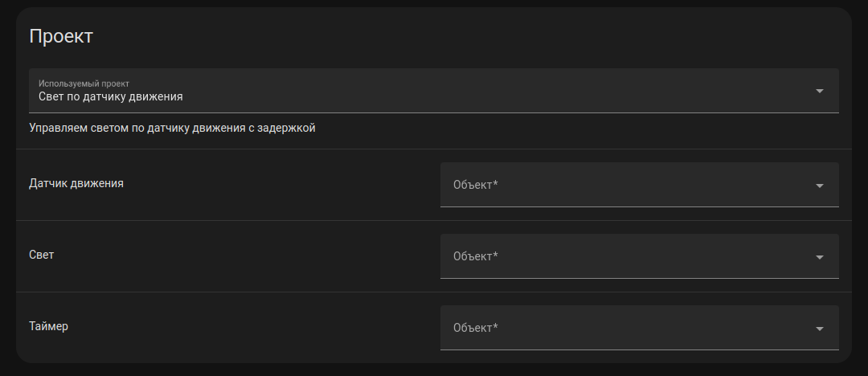Click the caret icon in the Датчик движения row

tap(820, 186)
